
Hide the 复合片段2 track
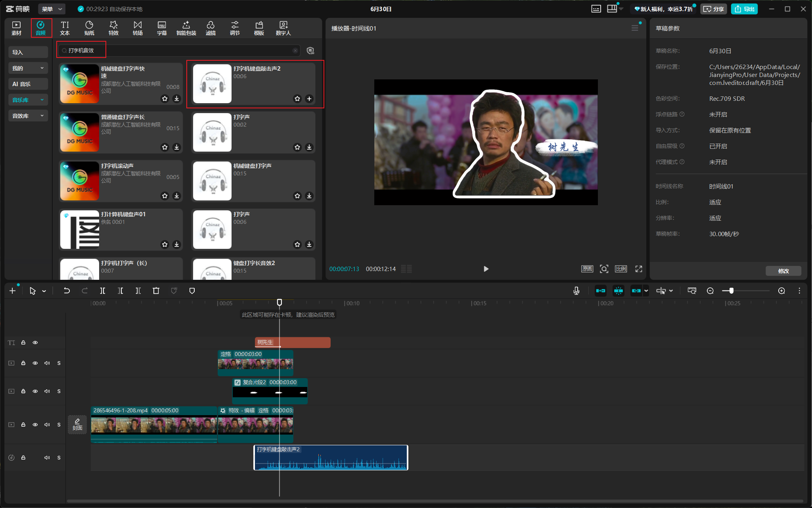pos(35,391)
